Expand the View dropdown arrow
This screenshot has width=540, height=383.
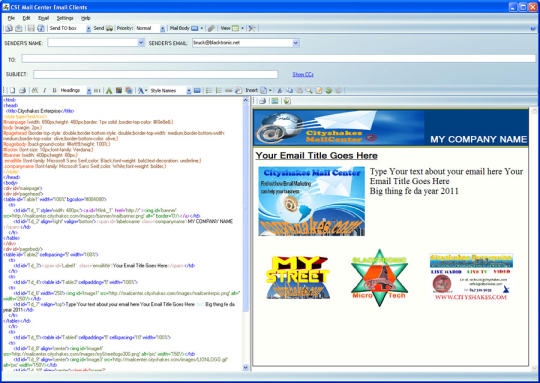[242, 28]
